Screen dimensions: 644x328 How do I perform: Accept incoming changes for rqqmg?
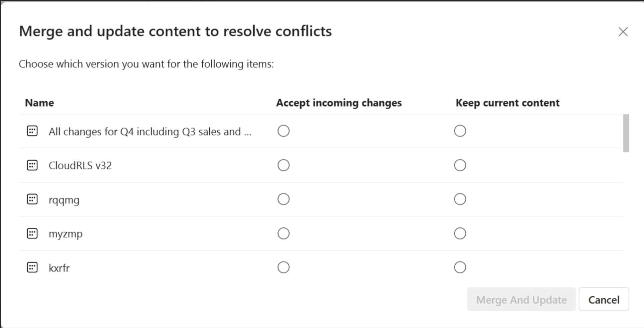283,199
